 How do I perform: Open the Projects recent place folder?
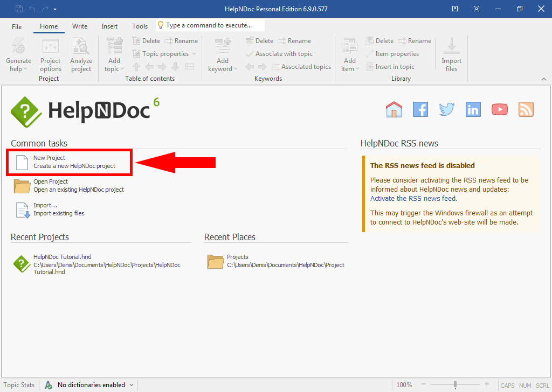pos(276,261)
